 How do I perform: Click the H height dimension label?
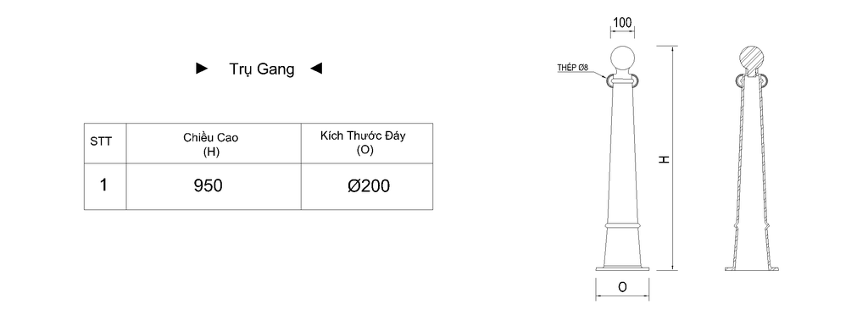665,159
